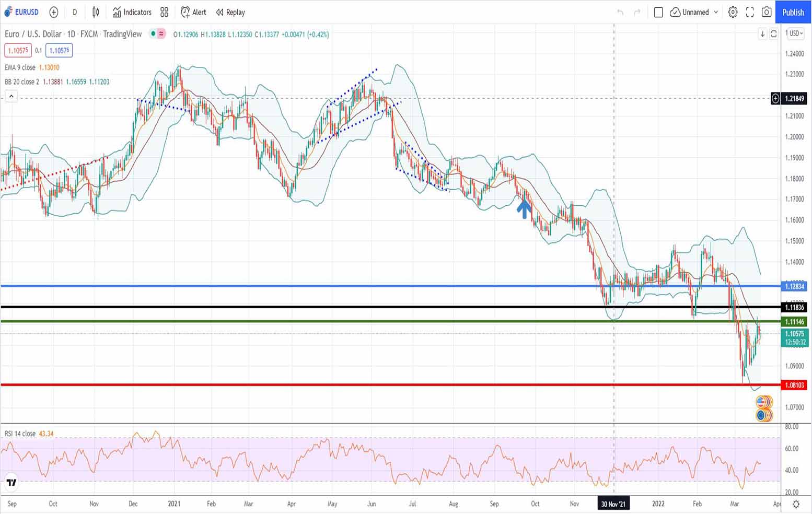Create a new Alert
Screen dimensions: 812x514
pyautogui.click(x=193, y=12)
